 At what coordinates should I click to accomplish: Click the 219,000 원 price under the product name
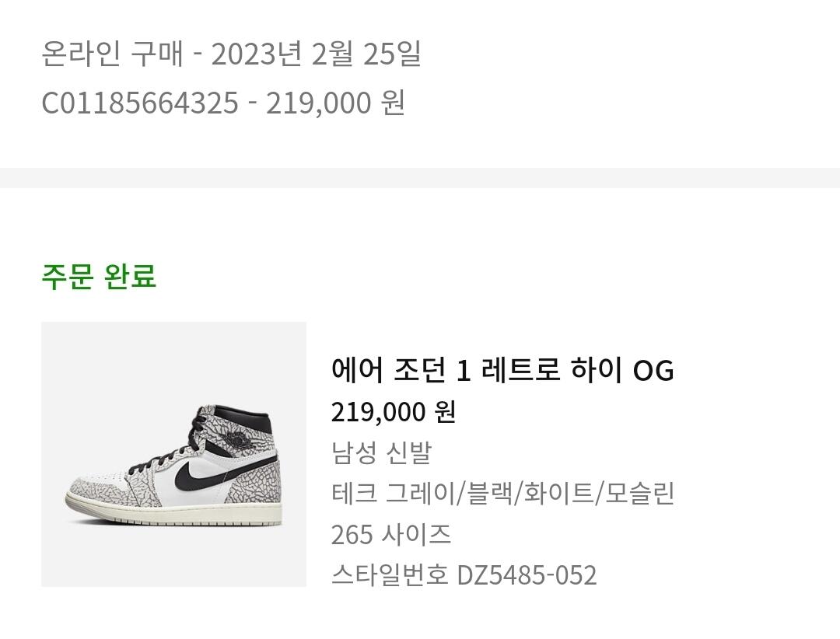pos(394,412)
